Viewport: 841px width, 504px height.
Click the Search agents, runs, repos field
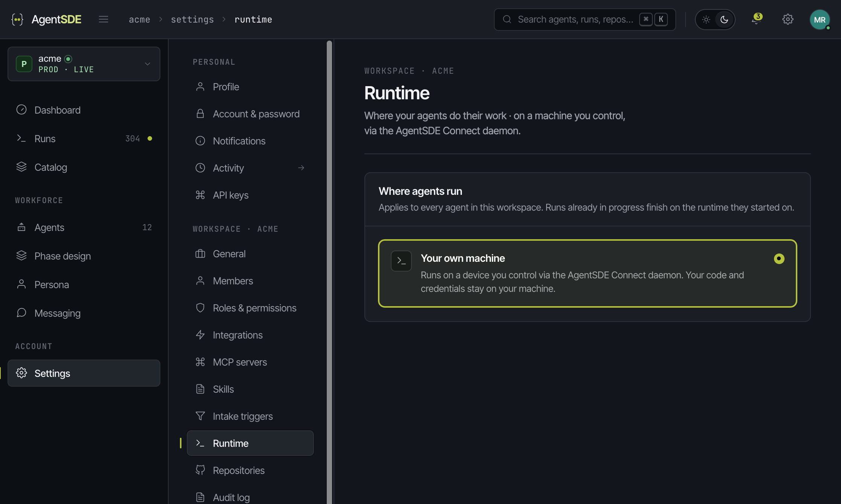[x=585, y=20]
